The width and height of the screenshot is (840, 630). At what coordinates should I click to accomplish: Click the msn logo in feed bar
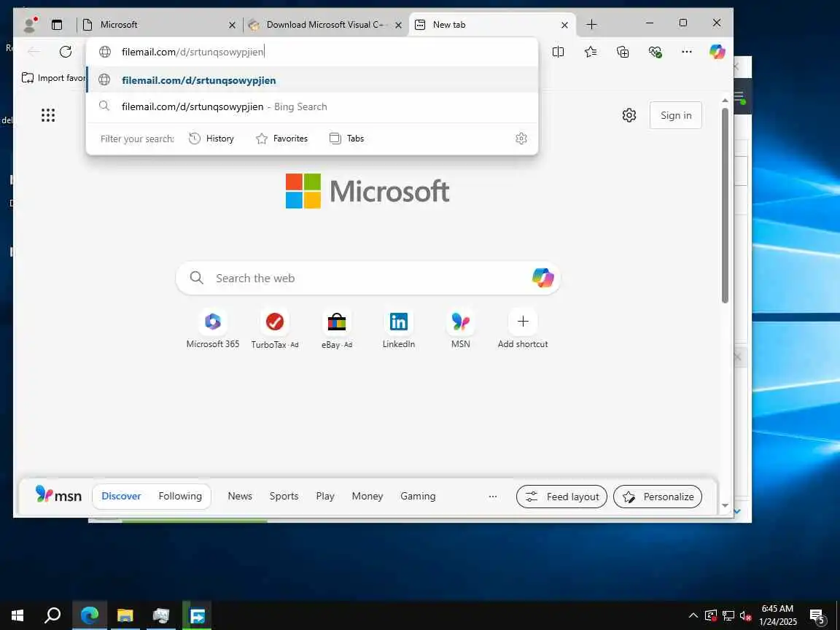(x=58, y=496)
